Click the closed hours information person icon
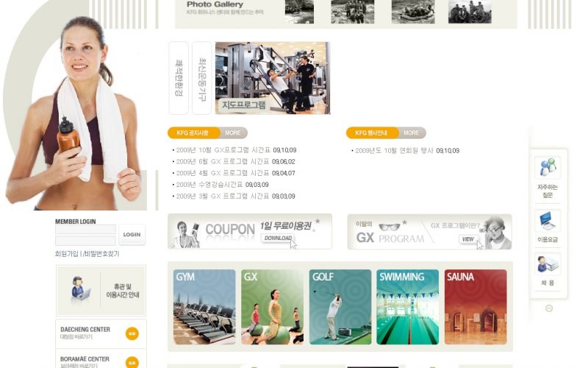This screenshot has height=368, width=588. click(79, 289)
